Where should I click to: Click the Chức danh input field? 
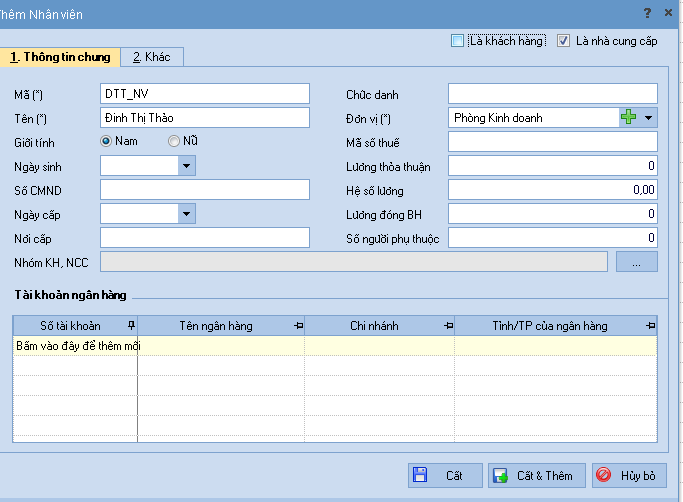point(553,94)
